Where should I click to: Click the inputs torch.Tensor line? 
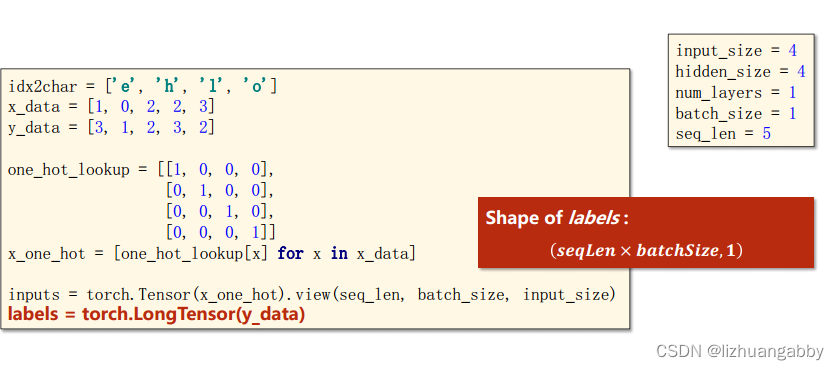(312, 295)
